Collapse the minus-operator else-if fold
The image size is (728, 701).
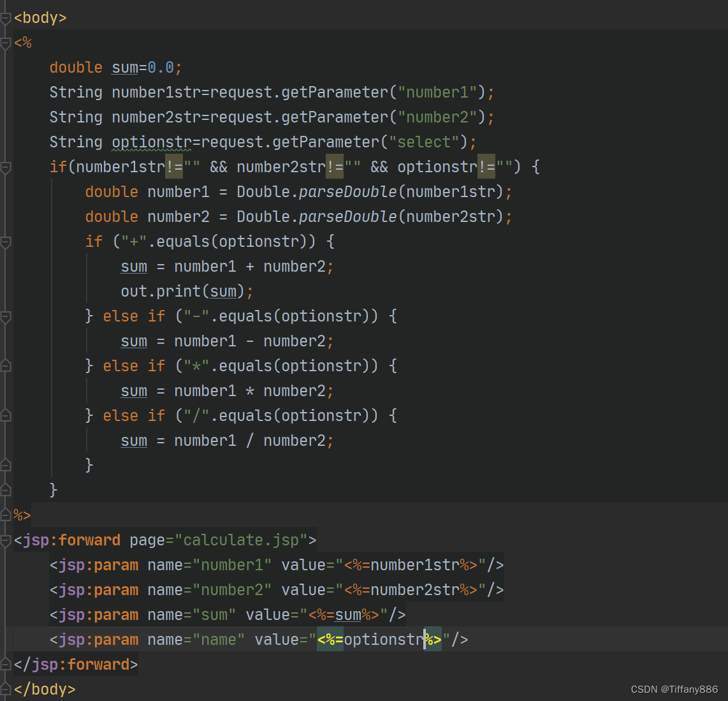point(5,316)
